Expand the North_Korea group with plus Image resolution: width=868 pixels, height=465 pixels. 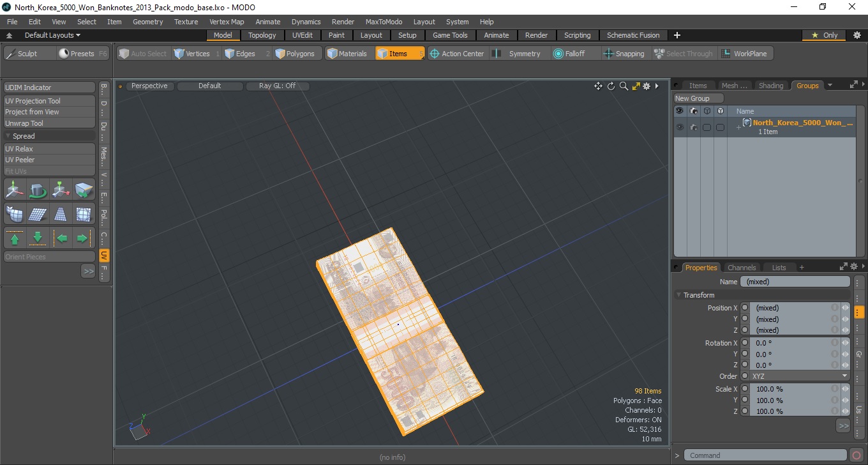tap(738, 128)
